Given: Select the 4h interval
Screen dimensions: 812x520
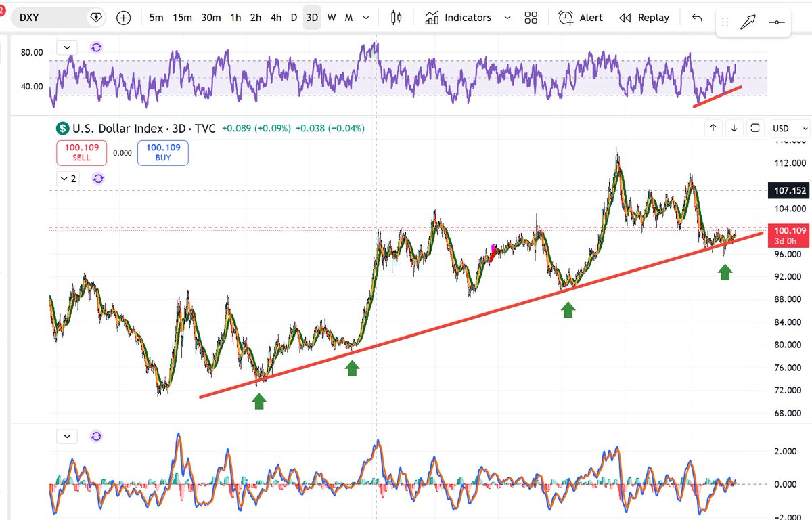Looking at the screenshot, I should [x=276, y=18].
